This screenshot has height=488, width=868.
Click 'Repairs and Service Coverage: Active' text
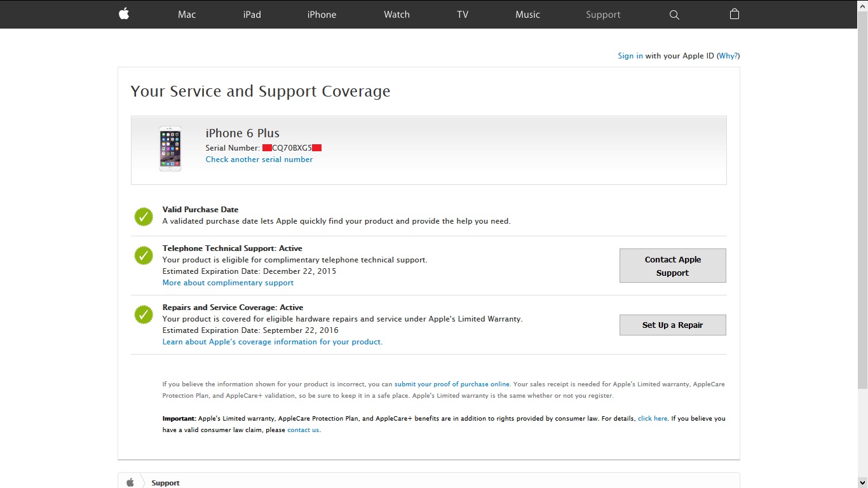tap(233, 308)
